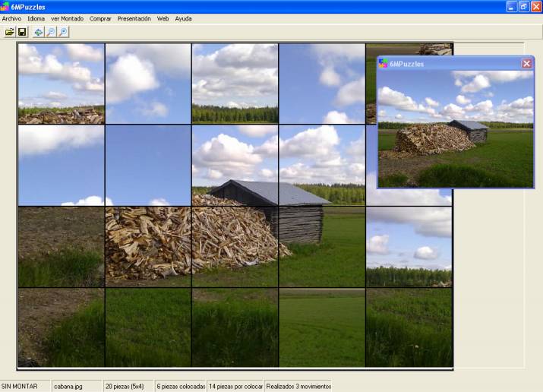This screenshot has width=543, height=392.
Task: Select the bottom-left soil and grass piece
Action: (62, 327)
